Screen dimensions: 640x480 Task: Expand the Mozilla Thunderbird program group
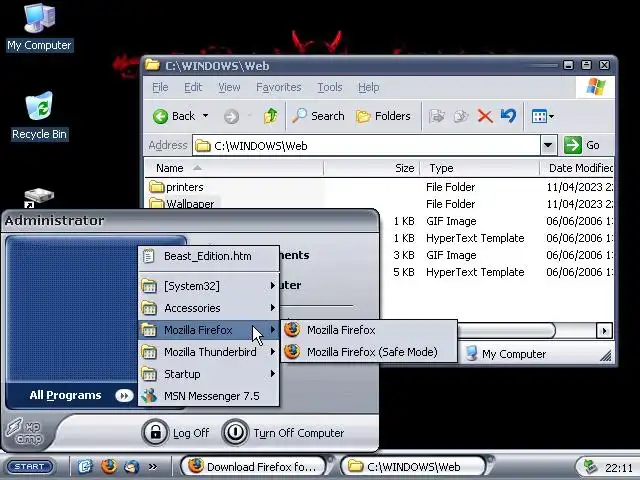click(x=209, y=352)
